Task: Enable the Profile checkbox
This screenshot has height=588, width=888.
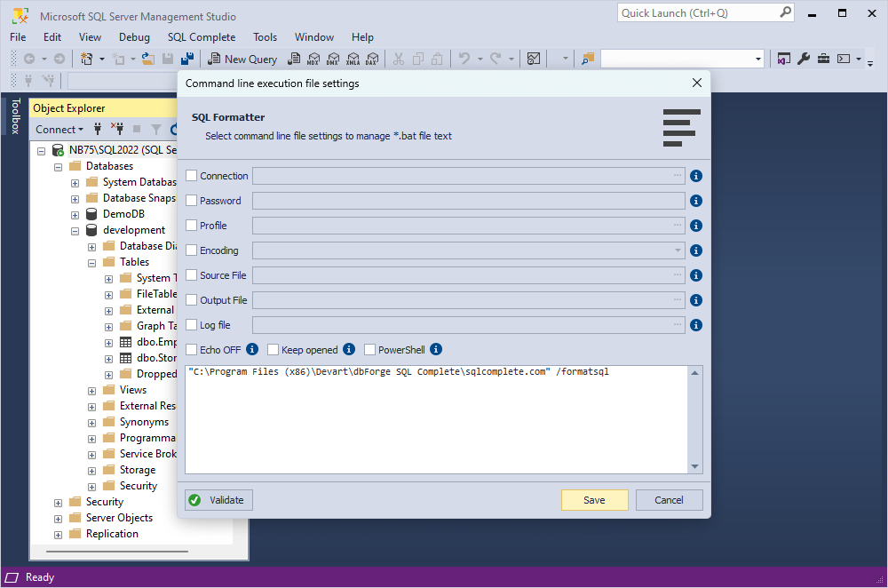Action: coord(192,226)
